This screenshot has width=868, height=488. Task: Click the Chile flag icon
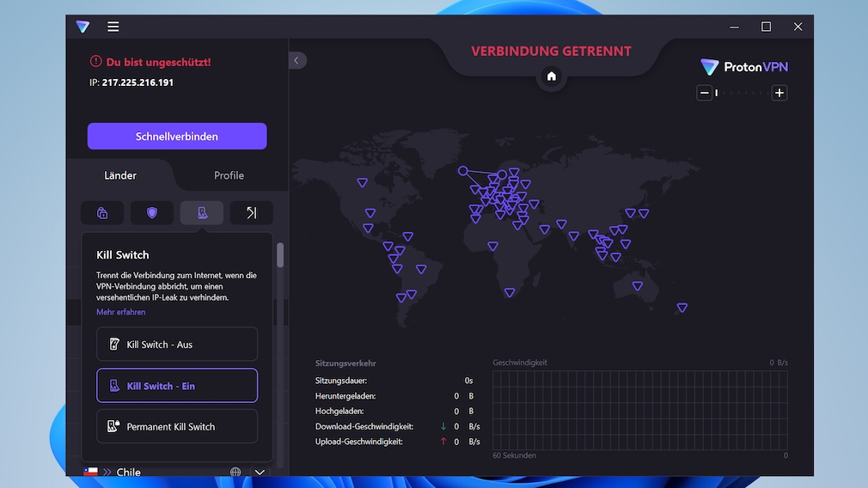click(91, 472)
